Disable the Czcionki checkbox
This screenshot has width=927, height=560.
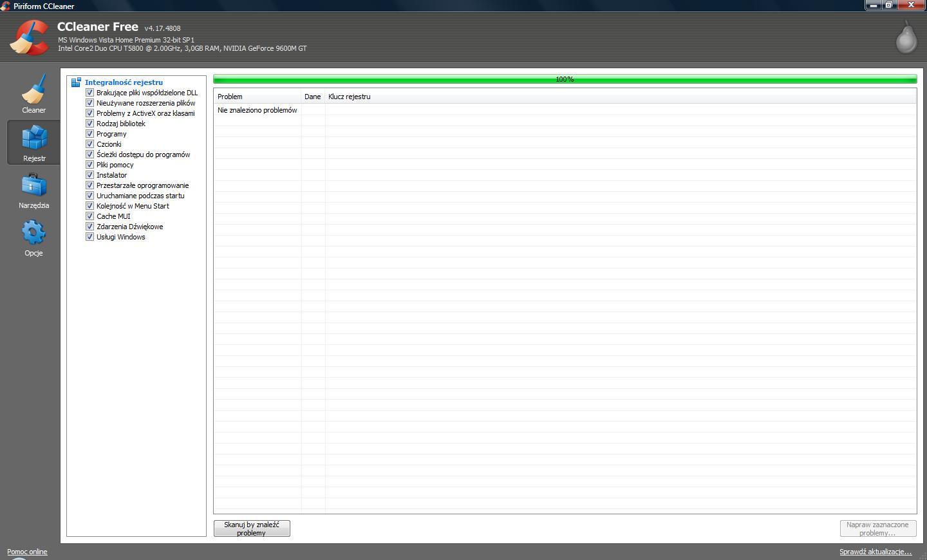(x=90, y=144)
